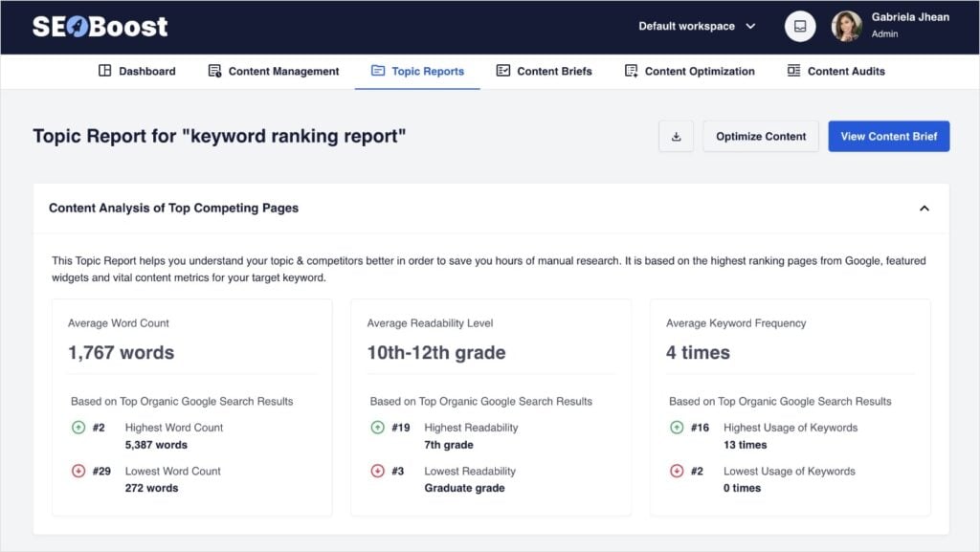This screenshot has width=980, height=552.
Task: Collapse the Content Analysis section
Action: (x=924, y=208)
